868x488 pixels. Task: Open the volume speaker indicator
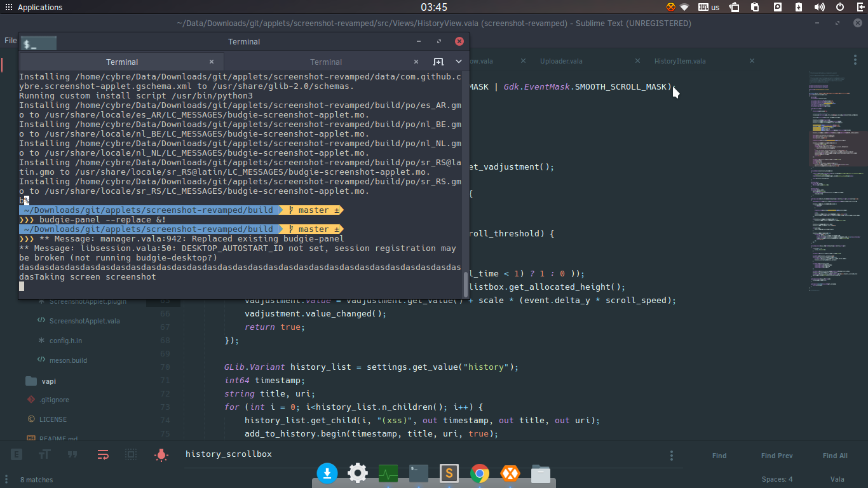point(820,7)
